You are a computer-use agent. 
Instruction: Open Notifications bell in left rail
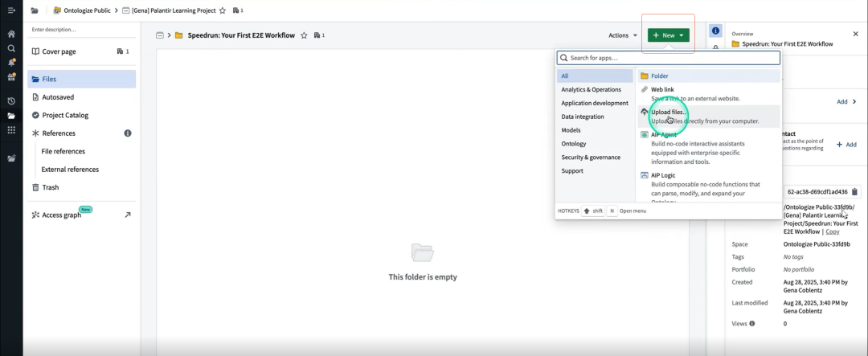[x=11, y=63]
